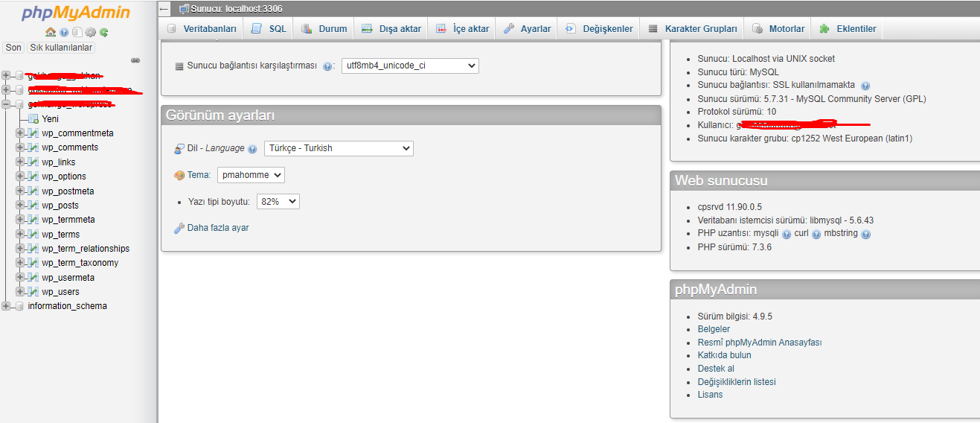Expand the wp_term_taxonomy table node
This screenshot has width=980, height=423.
click(20, 263)
